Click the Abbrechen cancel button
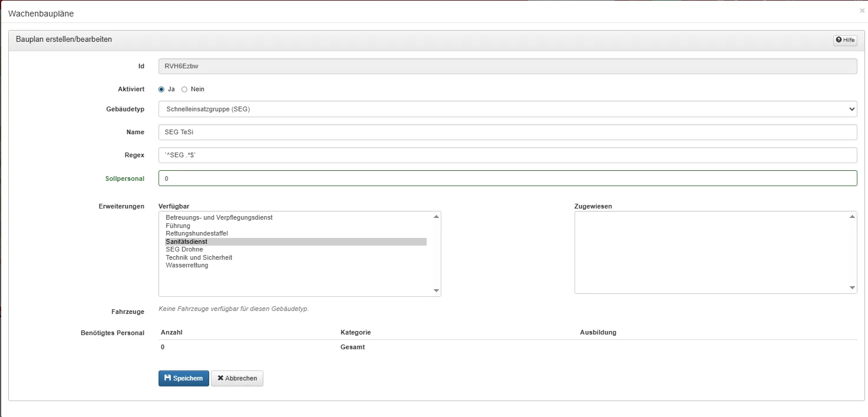 (x=237, y=378)
